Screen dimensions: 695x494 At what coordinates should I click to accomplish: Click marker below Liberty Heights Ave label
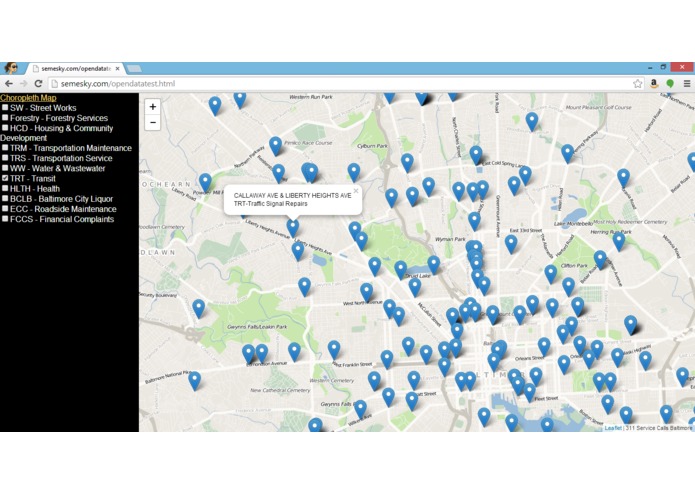click(x=298, y=251)
